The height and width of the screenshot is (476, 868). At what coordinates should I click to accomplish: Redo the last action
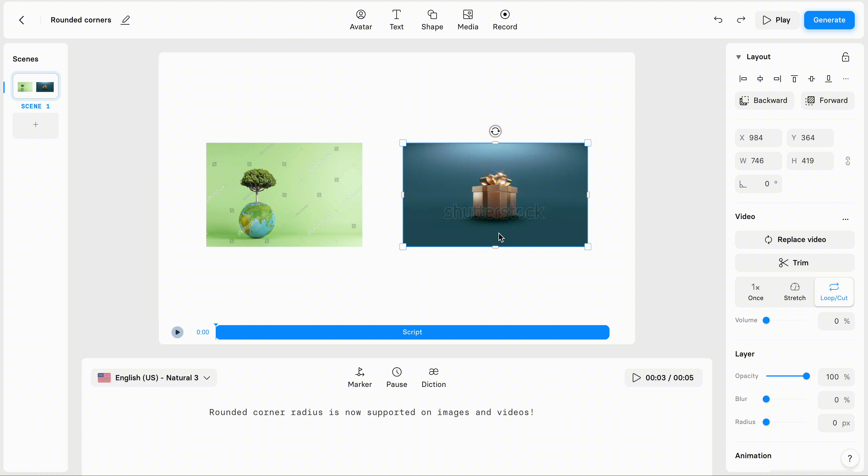click(x=741, y=20)
